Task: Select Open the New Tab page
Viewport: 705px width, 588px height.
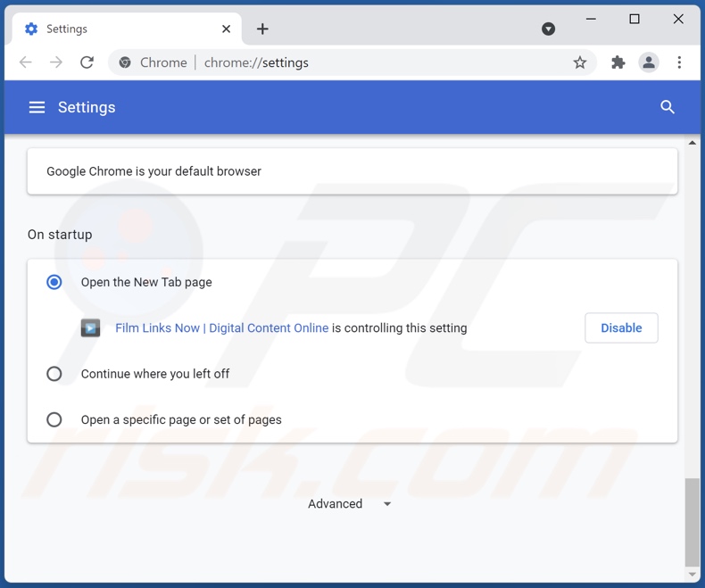Action: (54, 282)
